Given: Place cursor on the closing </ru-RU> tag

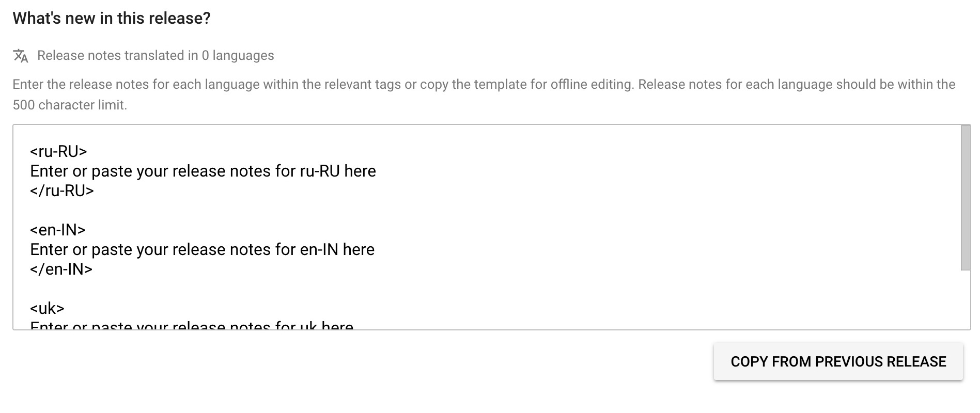Looking at the screenshot, I should (x=62, y=190).
